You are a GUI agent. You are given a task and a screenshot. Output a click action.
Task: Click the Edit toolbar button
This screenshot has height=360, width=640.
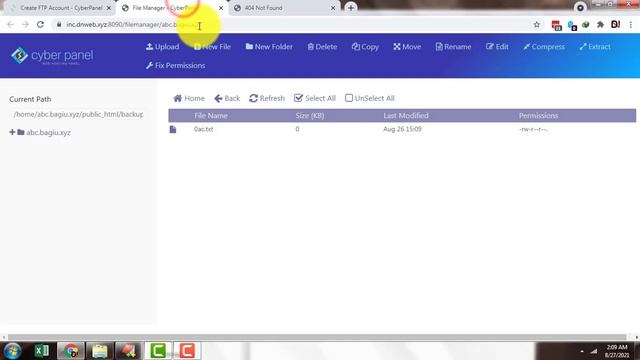click(x=497, y=47)
